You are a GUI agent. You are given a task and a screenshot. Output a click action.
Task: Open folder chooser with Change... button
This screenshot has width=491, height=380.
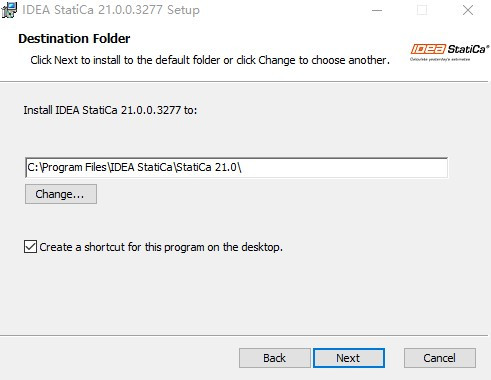(61, 194)
